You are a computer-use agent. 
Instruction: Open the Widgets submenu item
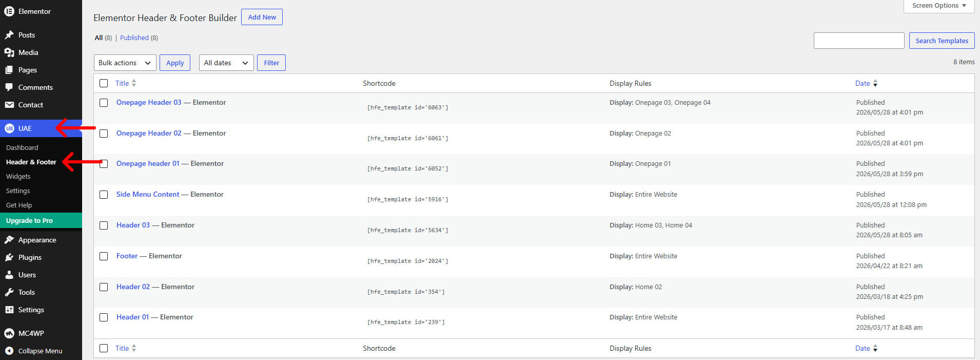[18, 176]
